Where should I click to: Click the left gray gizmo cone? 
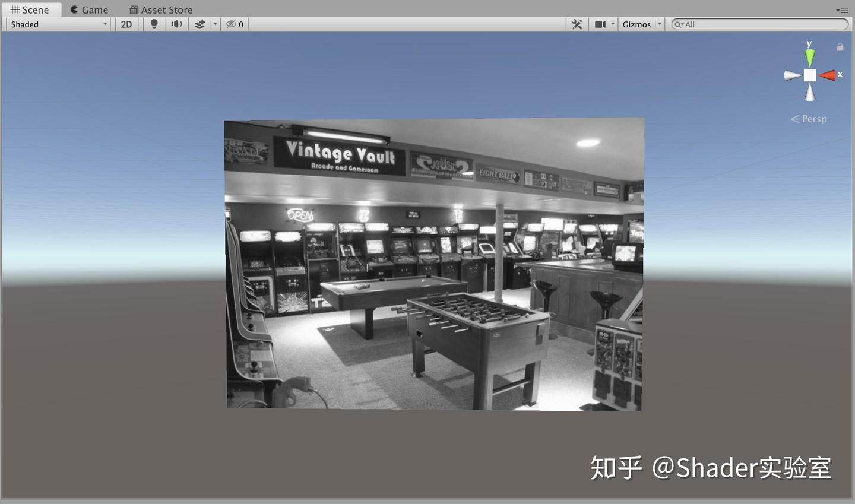pos(793,75)
